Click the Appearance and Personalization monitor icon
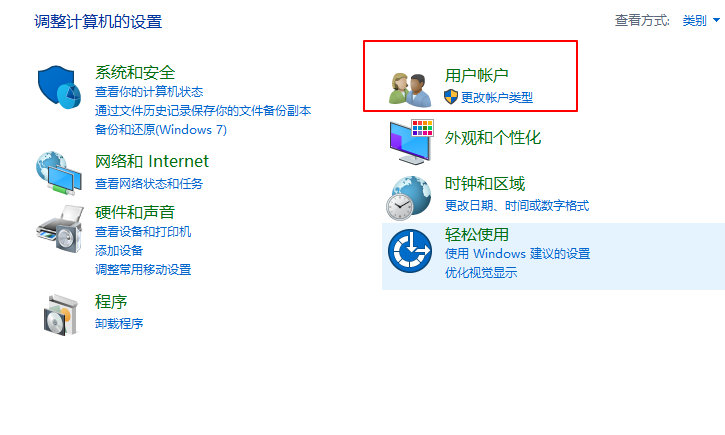725x435 pixels. click(411, 141)
